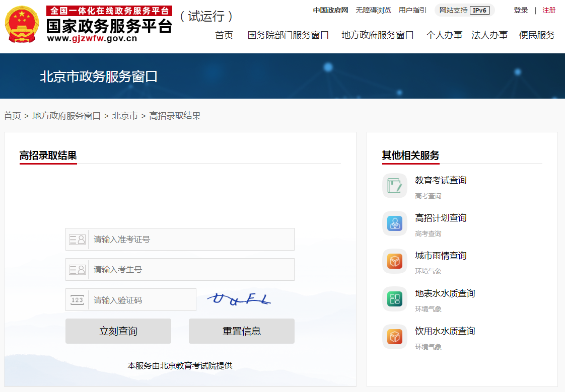Select the 城市雨情查询 orange cube icon
Viewport: 565px width, 392px height.
[395, 261]
